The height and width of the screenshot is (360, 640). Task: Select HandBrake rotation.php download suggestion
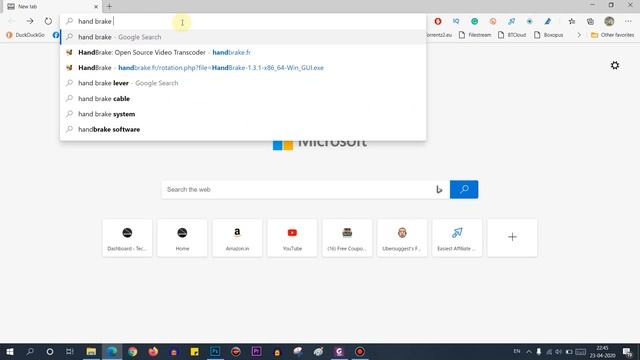(x=243, y=68)
